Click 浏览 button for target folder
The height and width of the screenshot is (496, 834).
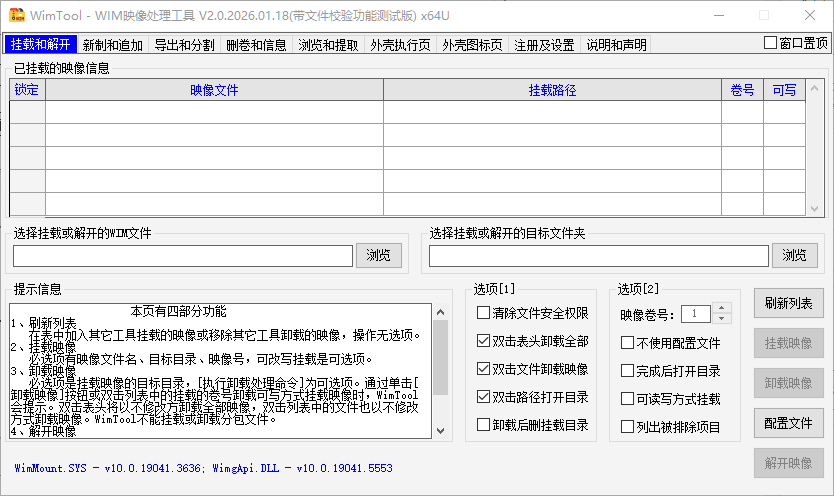(795, 255)
